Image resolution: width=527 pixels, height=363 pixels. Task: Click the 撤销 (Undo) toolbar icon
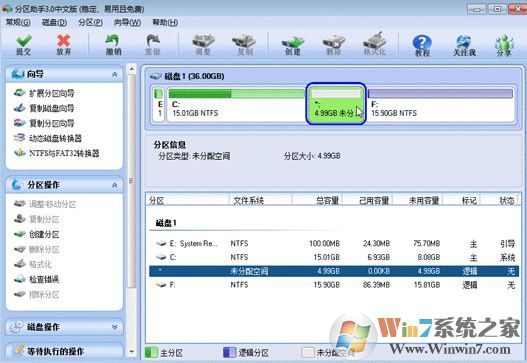[113, 44]
